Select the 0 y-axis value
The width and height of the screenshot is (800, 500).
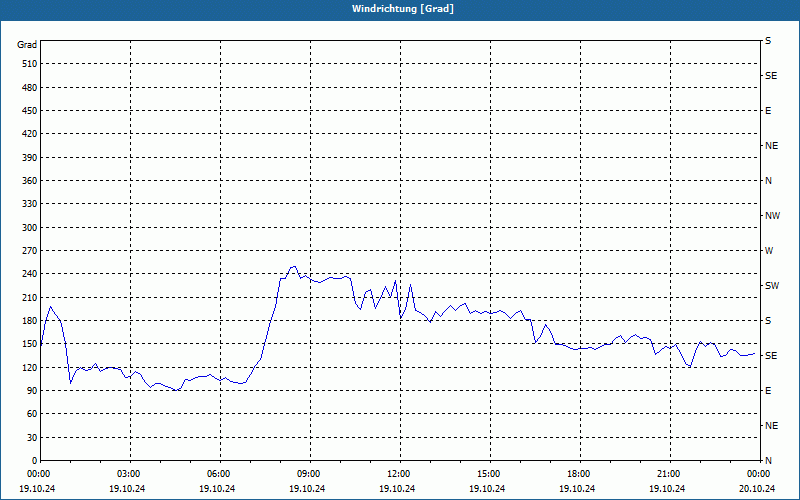[x=34, y=461]
